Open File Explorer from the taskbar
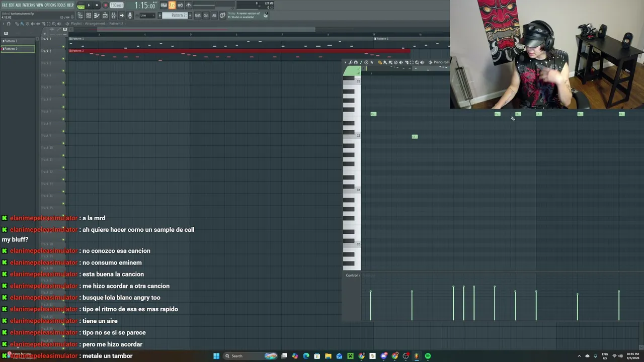644x362 pixels. pos(328,356)
